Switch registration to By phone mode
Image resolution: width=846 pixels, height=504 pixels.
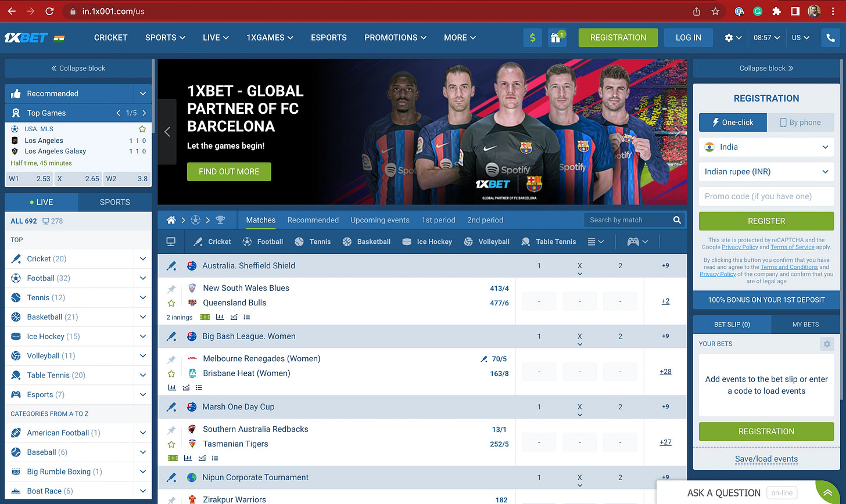[x=801, y=123]
